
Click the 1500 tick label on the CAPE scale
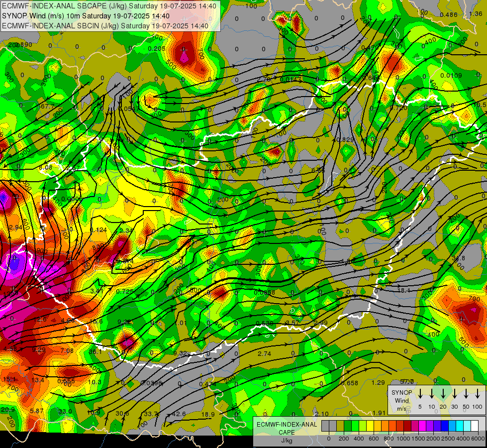418,439
